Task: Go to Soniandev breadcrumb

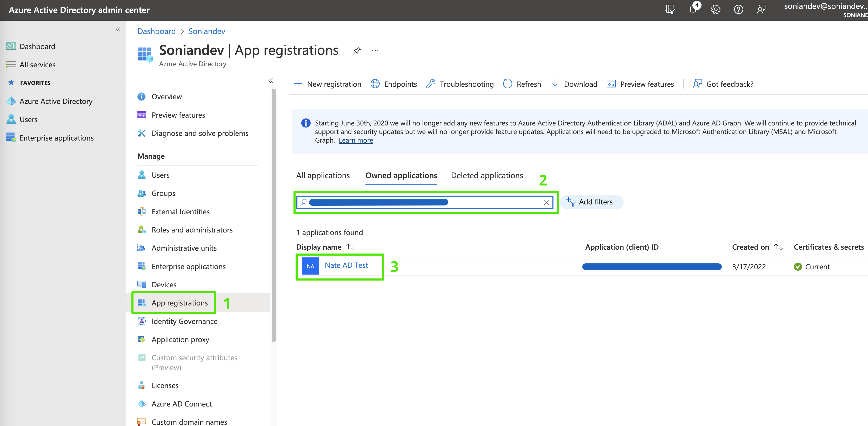Action: [x=206, y=31]
